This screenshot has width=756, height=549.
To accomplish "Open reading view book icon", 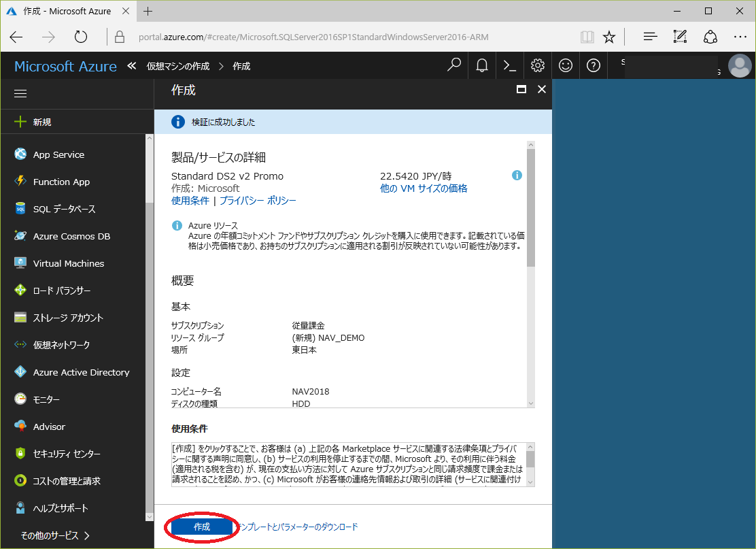I will click(587, 37).
